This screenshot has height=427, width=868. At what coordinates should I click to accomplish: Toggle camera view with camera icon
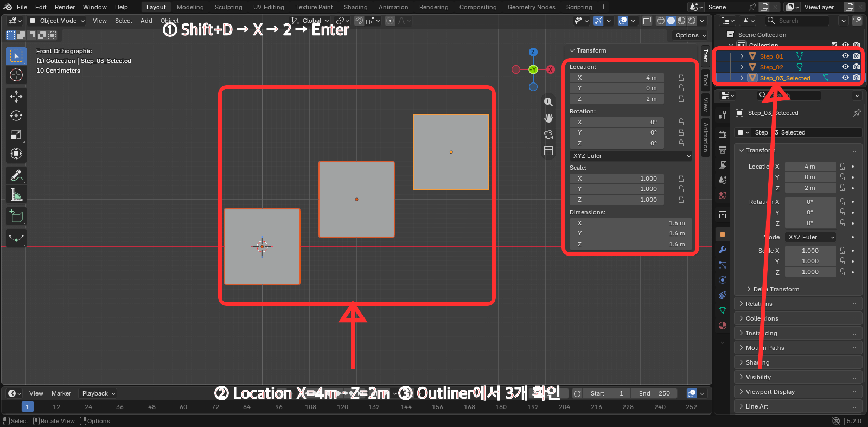(548, 135)
